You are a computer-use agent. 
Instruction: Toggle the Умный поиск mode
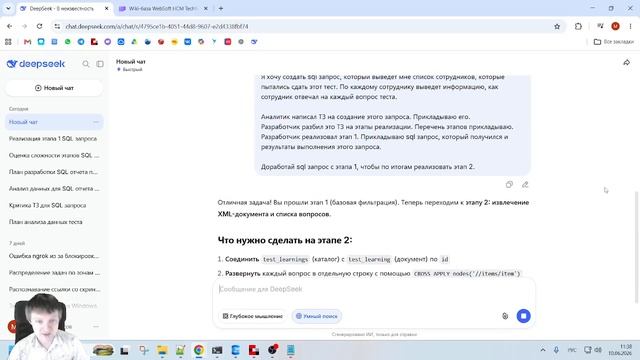(317, 316)
